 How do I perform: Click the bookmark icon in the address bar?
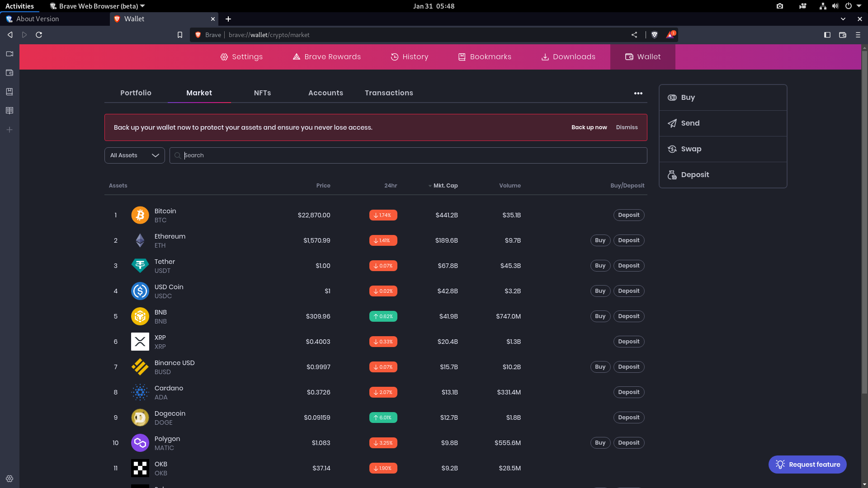[180, 35]
